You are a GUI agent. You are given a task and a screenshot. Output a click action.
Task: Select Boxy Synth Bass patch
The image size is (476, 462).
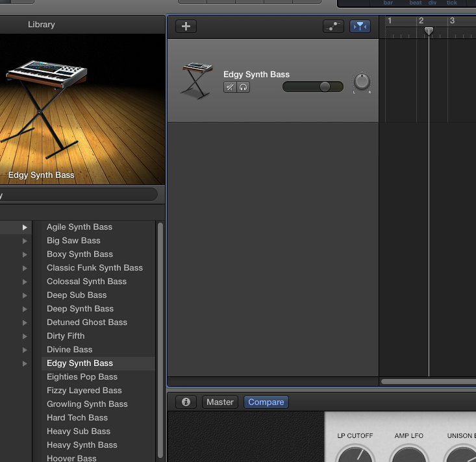click(79, 254)
